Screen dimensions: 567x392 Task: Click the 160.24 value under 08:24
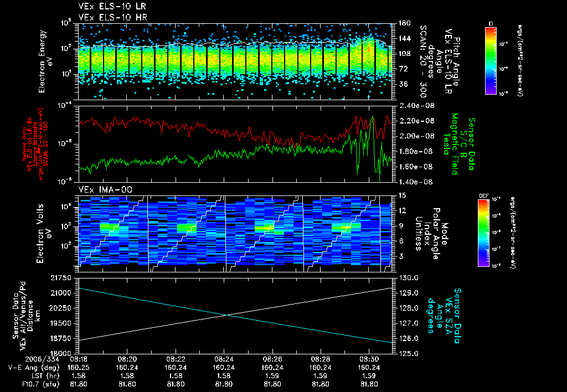pyautogui.click(x=224, y=368)
